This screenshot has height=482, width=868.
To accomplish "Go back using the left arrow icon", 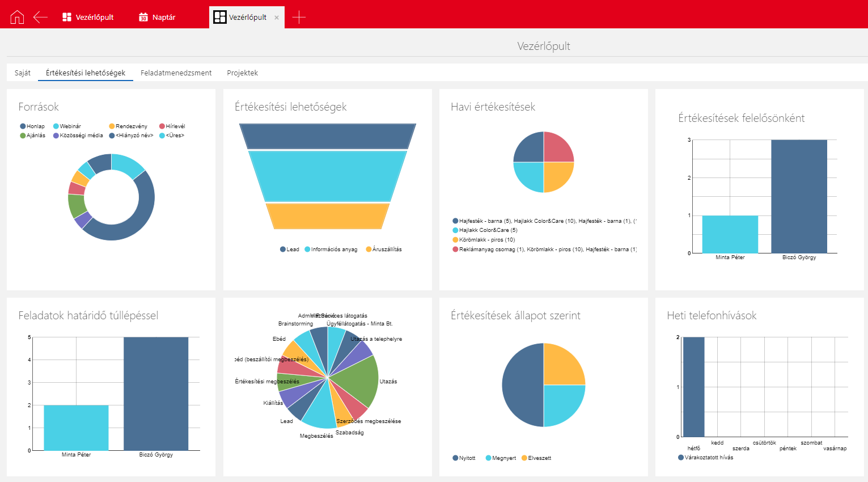I will (40, 17).
